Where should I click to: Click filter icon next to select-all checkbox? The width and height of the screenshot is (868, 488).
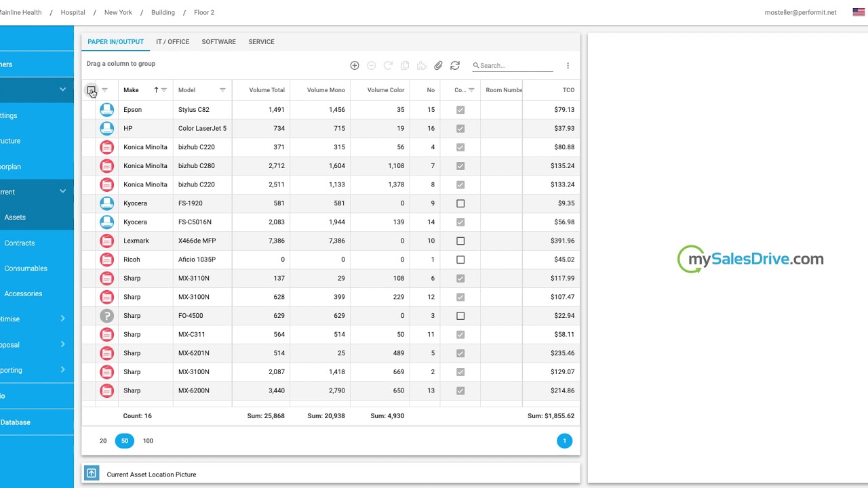tap(104, 90)
